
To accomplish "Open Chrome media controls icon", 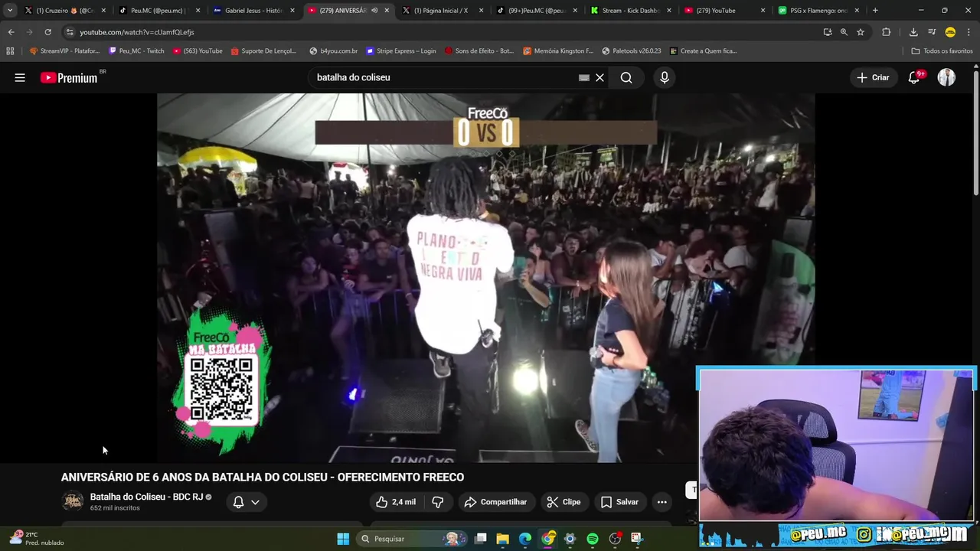I will click(932, 32).
